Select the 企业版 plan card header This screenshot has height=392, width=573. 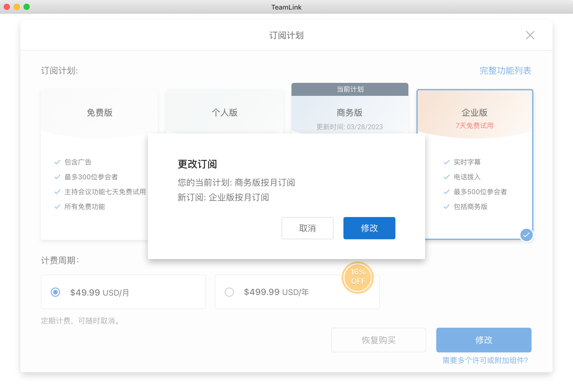coord(475,113)
